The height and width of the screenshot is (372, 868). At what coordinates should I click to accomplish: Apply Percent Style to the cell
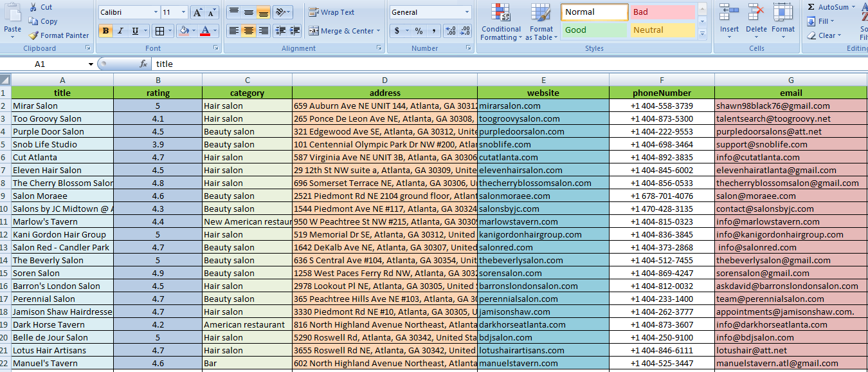[x=419, y=30]
